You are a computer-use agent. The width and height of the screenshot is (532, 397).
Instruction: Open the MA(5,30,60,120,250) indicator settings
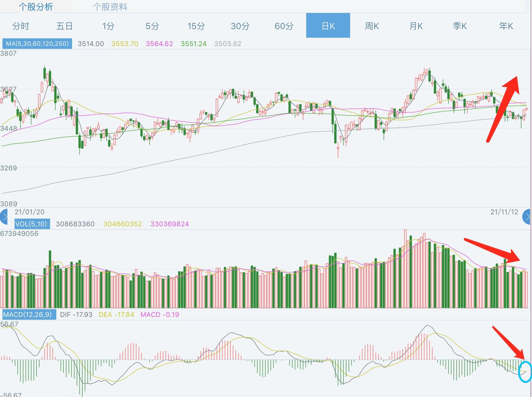pos(37,44)
